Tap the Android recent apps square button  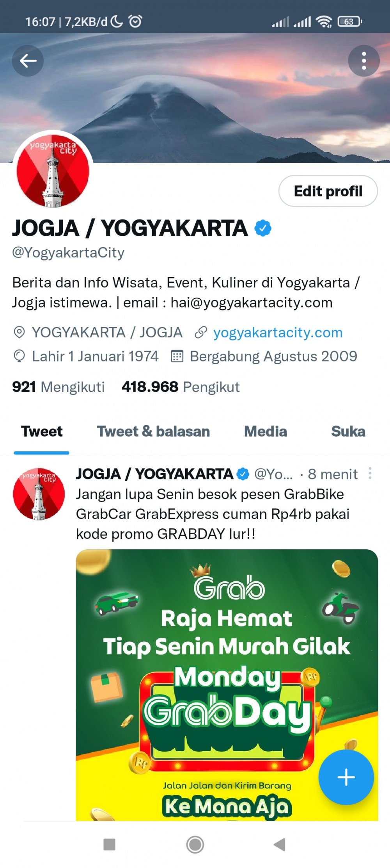[x=109, y=845]
